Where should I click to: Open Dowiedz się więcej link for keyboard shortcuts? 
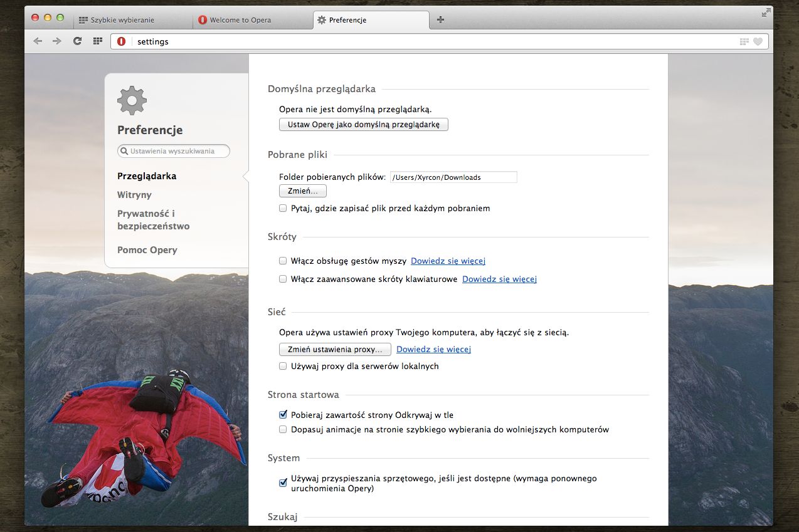499,279
